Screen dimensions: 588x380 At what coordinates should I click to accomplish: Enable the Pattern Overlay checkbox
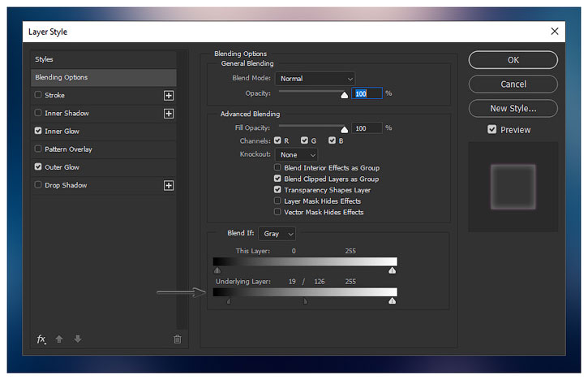click(38, 149)
